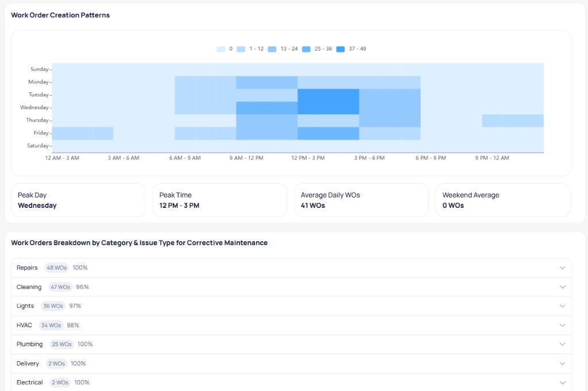588x391 pixels.
Task: Click the Delivery category label
Action: 28,363
